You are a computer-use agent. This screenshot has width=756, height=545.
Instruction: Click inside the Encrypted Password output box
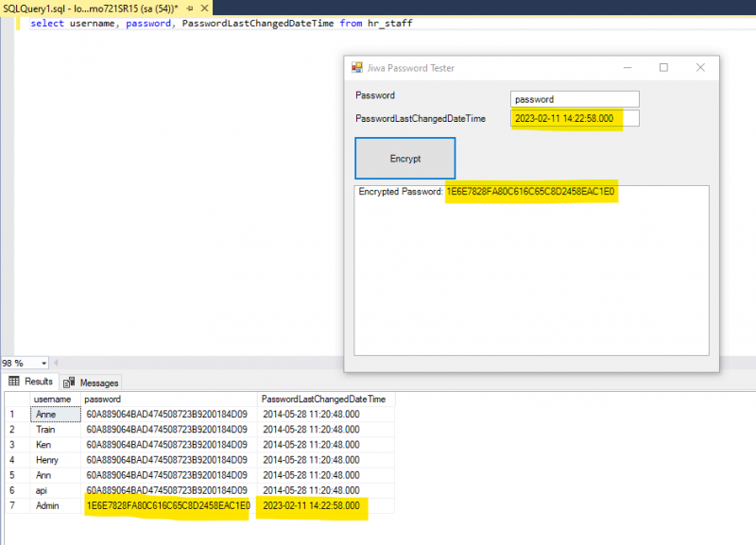(x=531, y=274)
